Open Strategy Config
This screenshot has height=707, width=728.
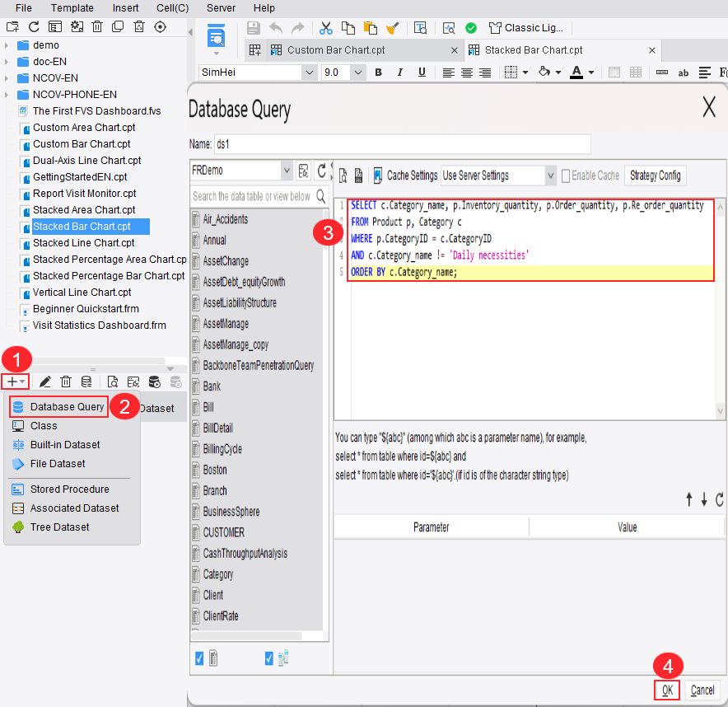[x=655, y=176]
